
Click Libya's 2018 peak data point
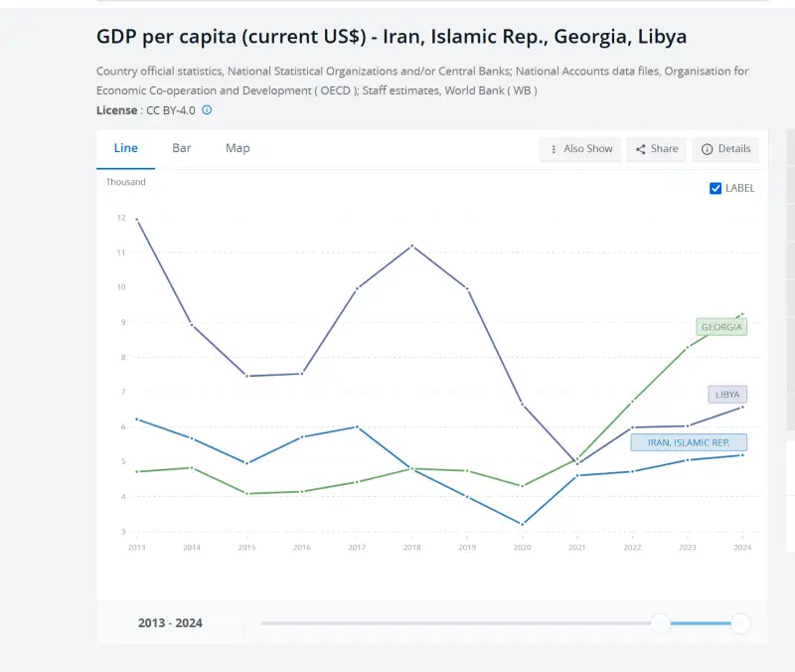click(411, 246)
